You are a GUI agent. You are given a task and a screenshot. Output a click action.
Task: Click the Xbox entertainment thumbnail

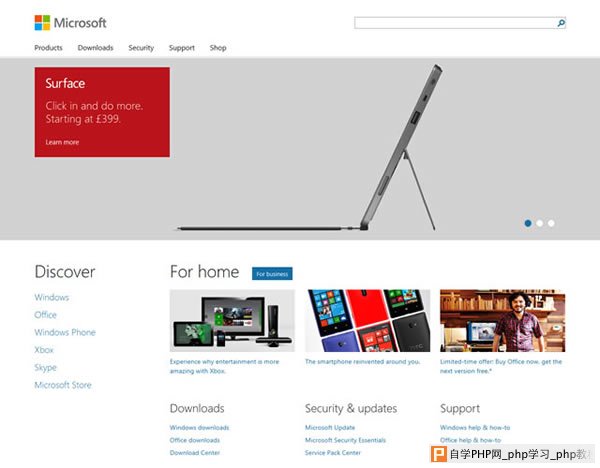pyautogui.click(x=232, y=321)
